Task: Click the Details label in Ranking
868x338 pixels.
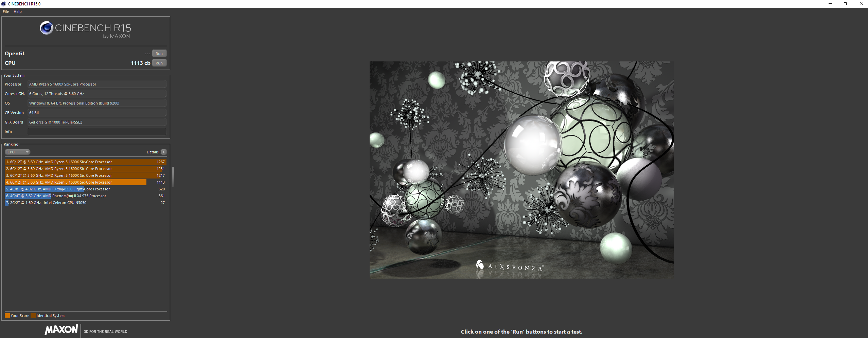Action: pyautogui.click(x=153, y=152)
